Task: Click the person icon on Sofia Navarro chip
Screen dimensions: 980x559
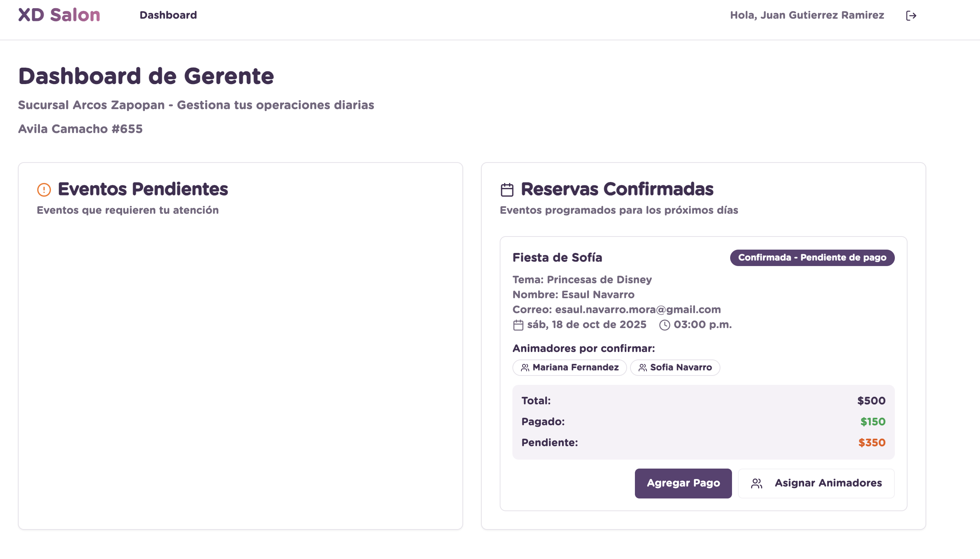Action: pyautogui.click(x=642, y=367)
